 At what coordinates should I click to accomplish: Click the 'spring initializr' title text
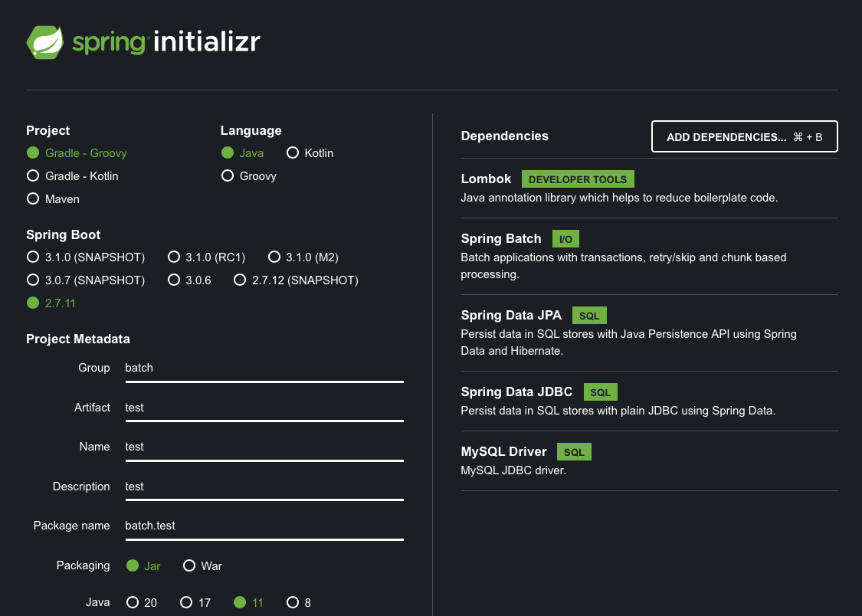click(x=166, y=42)
